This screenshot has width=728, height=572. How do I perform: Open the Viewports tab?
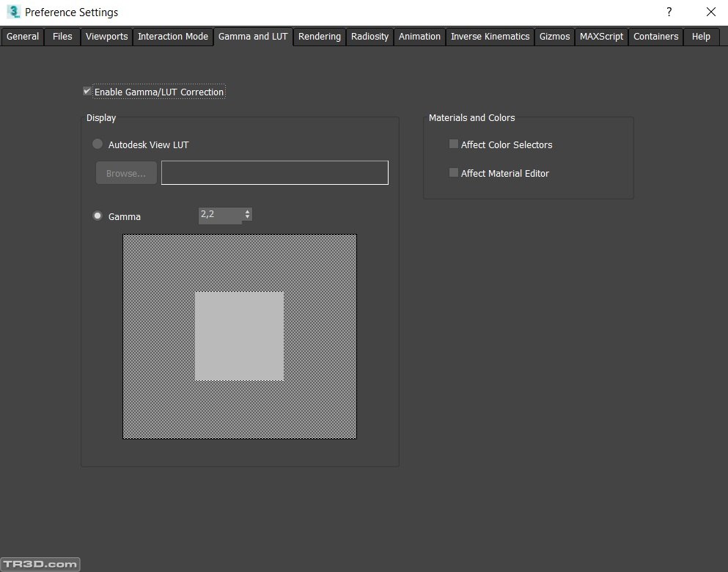pyautogui.click(x=106, y=37)
